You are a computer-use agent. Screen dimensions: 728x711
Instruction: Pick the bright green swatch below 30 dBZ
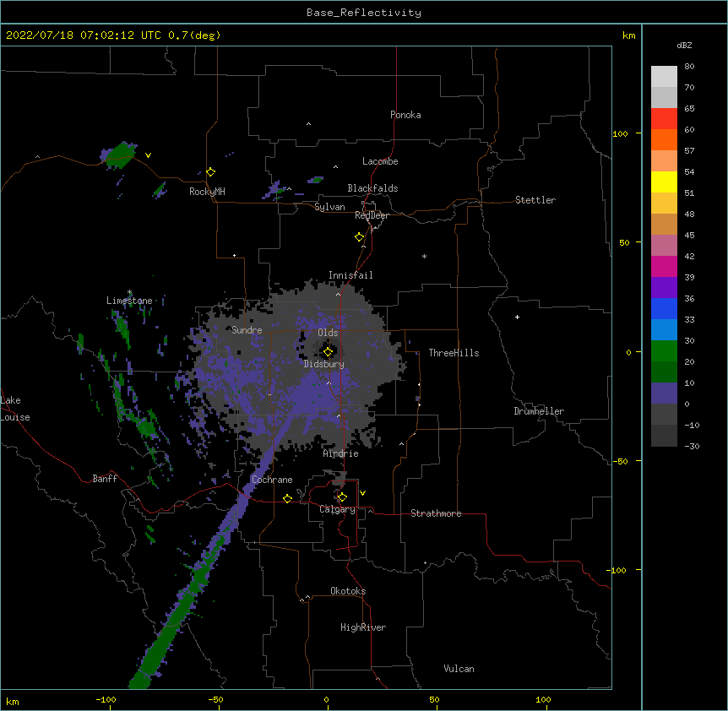click(x=664, y=351)
